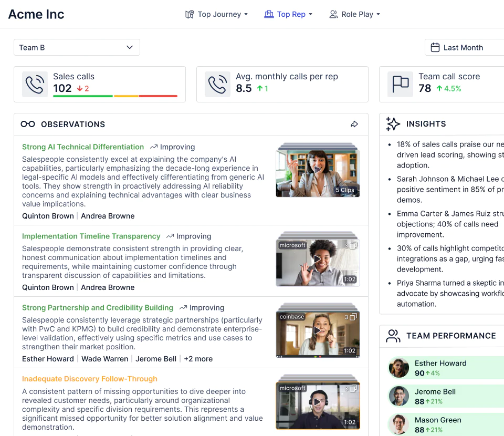This screenshot has width=504, height=436.
Task: Click the Team Performance people icon
Action: pos(393,336)
